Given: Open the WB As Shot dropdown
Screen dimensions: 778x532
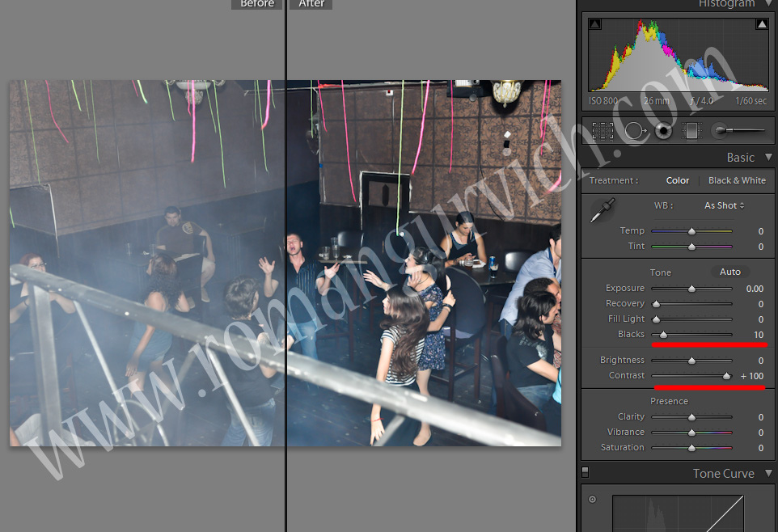Looking at the screenshot, I should 724,205.
